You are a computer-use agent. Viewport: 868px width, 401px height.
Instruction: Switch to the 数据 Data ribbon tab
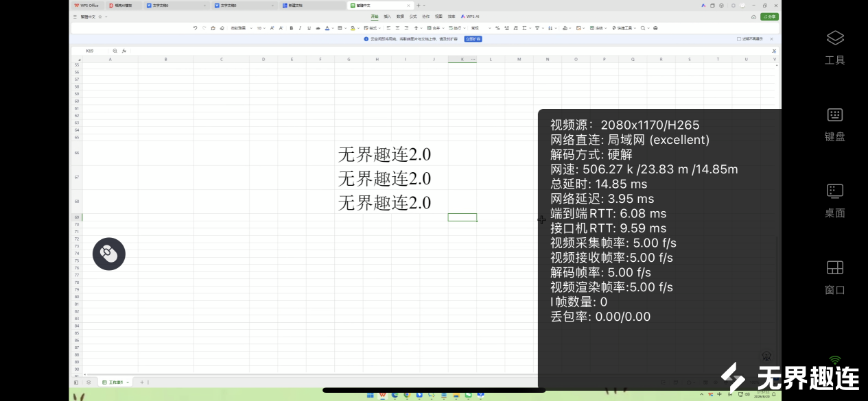tap(400, 16)
